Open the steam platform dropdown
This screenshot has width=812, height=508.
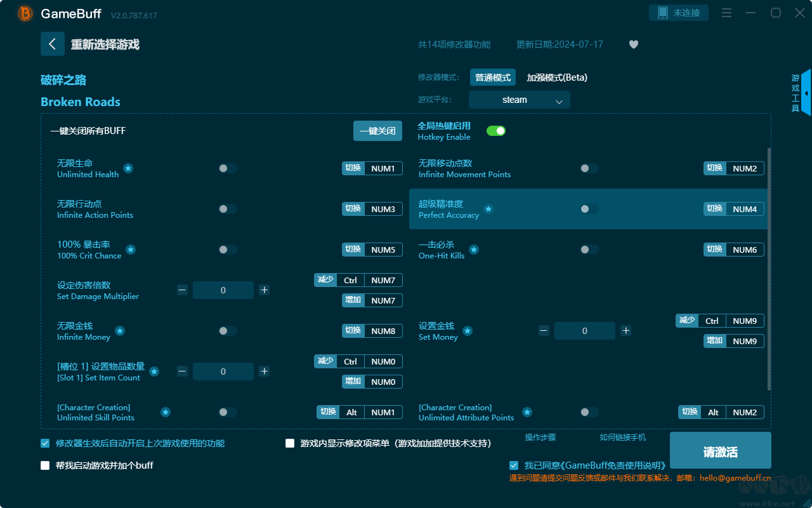click(x=520, y=100)
